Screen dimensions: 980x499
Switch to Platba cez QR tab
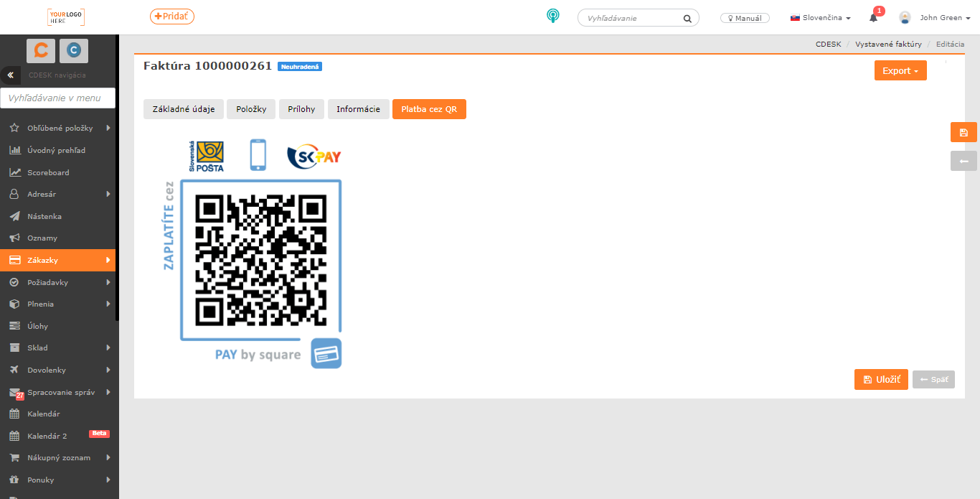pos(429,109)
